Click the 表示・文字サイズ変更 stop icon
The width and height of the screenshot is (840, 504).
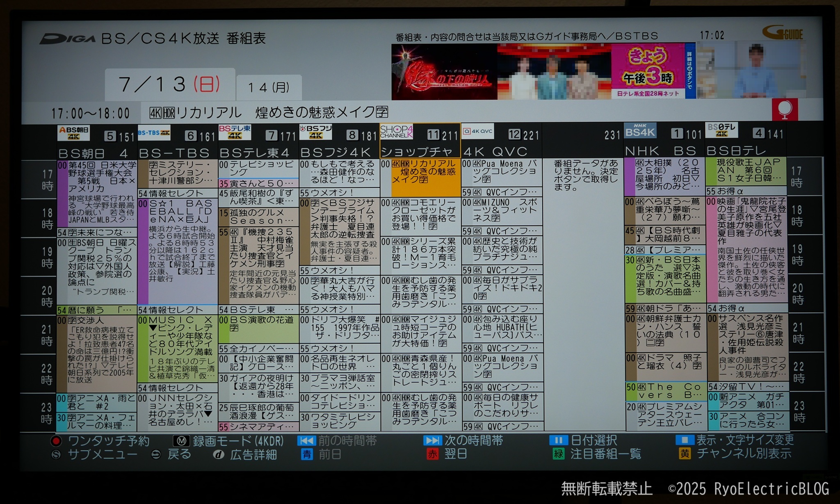[x=684, y=440]
